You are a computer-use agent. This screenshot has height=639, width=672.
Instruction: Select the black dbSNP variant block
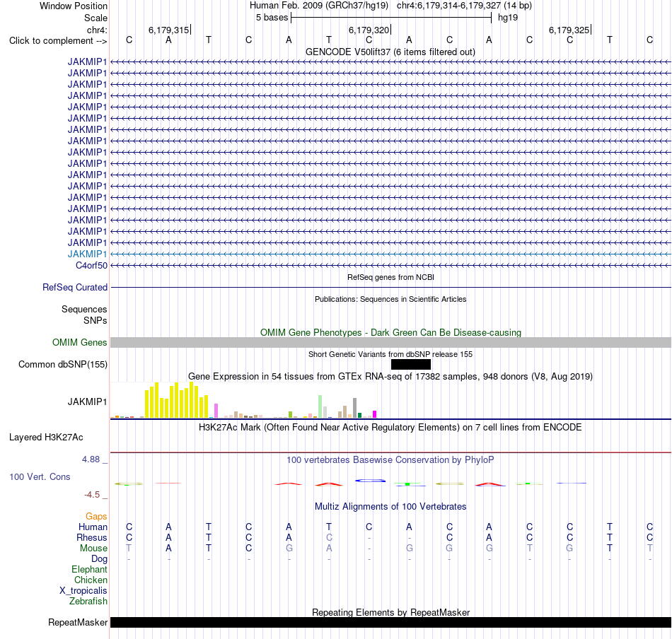click(x=411, y=365)
